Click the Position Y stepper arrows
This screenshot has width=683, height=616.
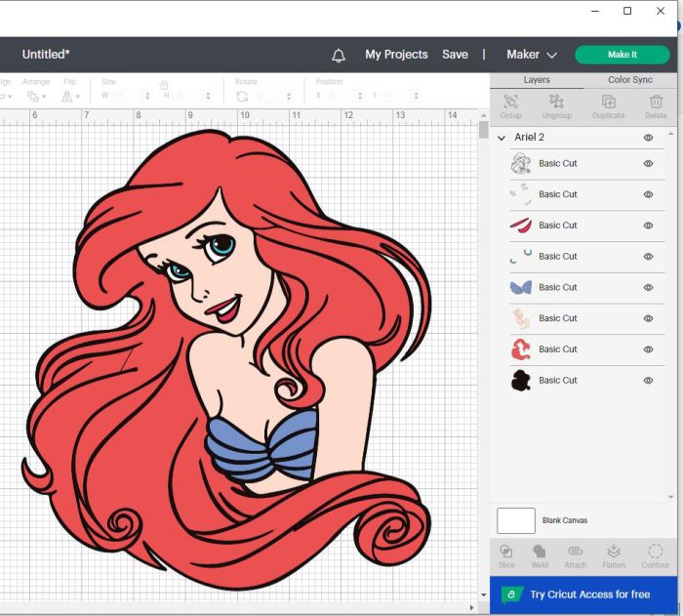tap(417, 96)
